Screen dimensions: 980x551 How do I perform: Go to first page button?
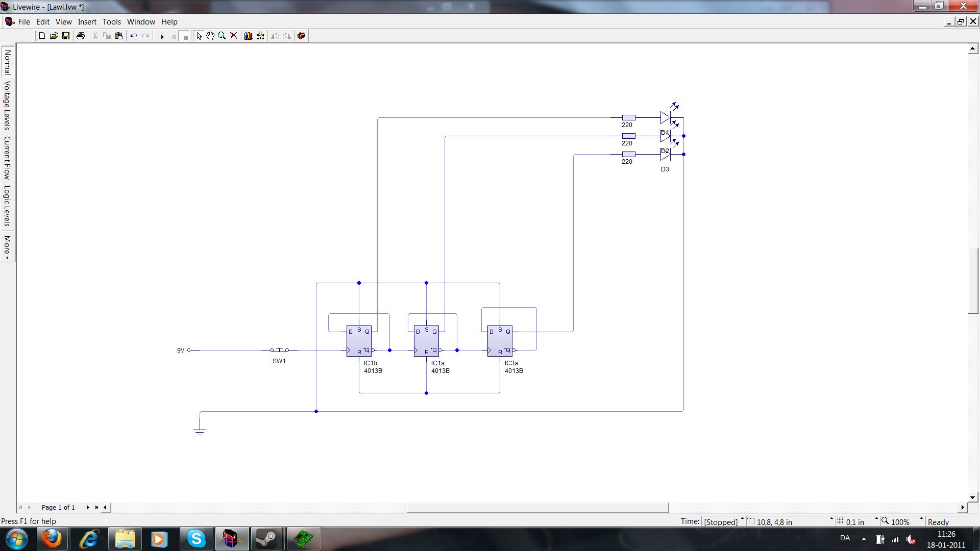tap(20, 507)
